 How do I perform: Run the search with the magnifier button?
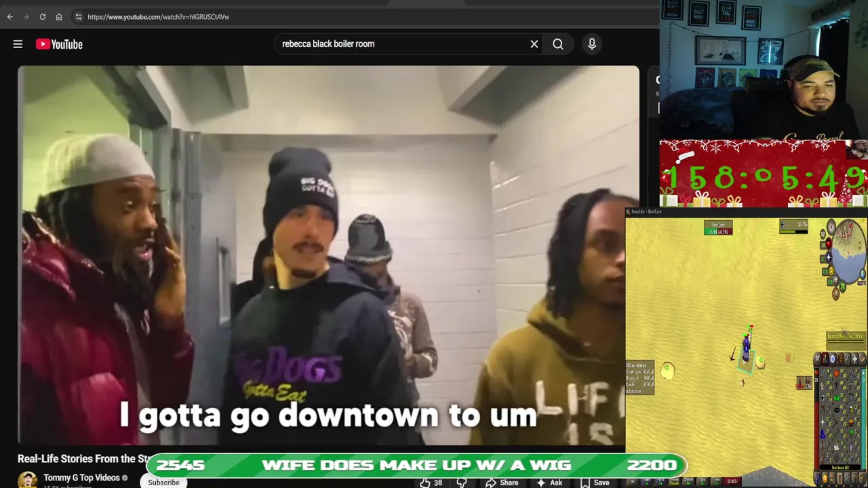coord(558,44)
